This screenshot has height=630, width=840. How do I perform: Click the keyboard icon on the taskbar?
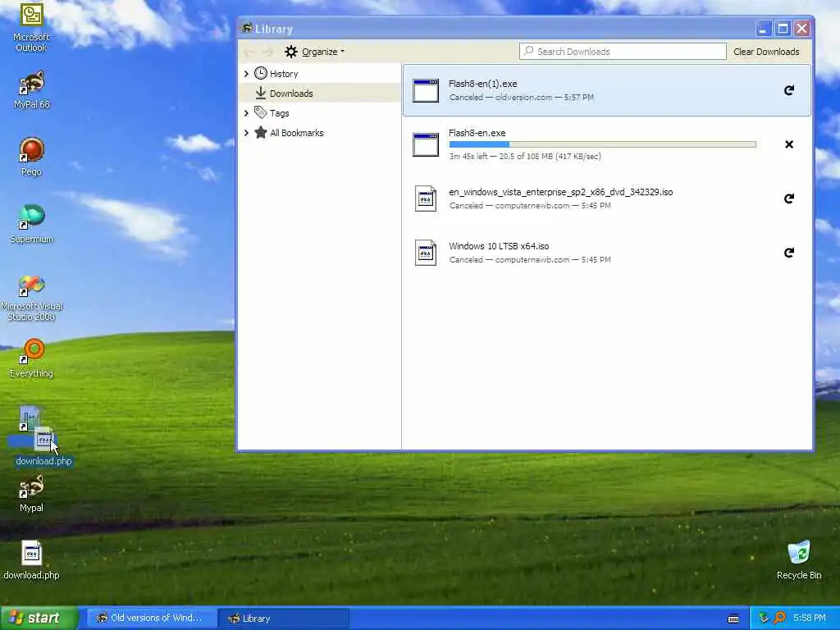pos(733,619)
